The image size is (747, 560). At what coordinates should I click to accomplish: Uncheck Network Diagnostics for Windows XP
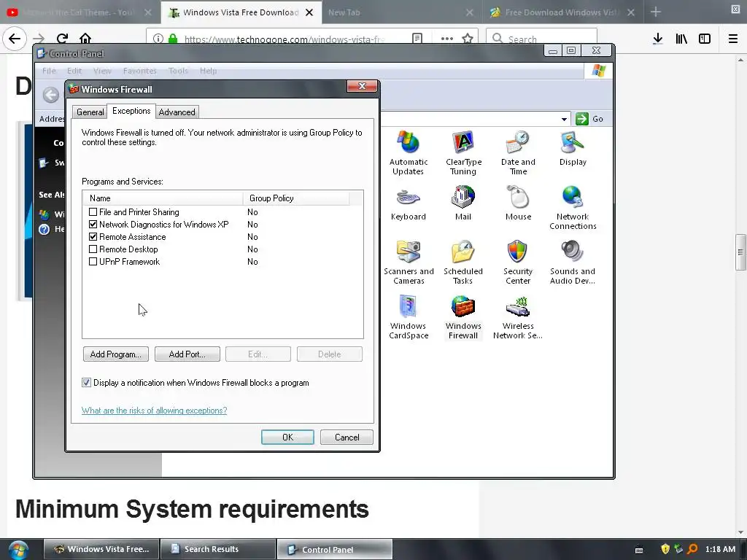tap(93, 225)
